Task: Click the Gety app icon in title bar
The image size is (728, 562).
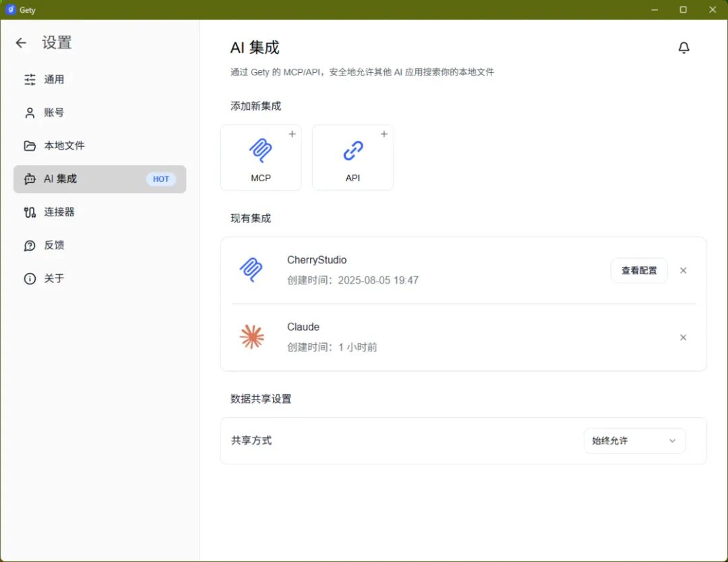Action: pyautogui.click(x=10, y=9)
